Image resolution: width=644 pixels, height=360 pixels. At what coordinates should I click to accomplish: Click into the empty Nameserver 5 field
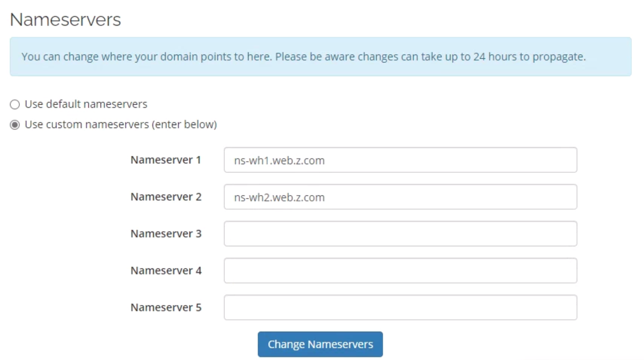point(400,307)
